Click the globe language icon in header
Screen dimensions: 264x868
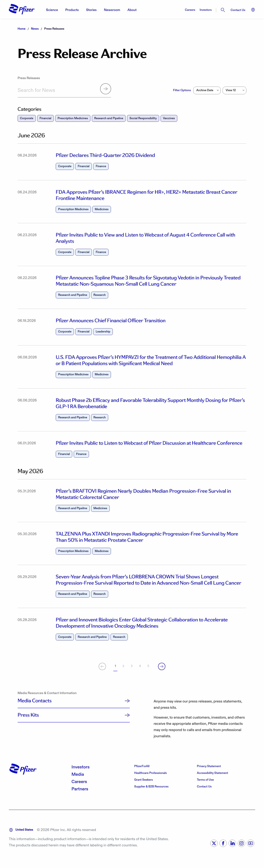point(253,10)
